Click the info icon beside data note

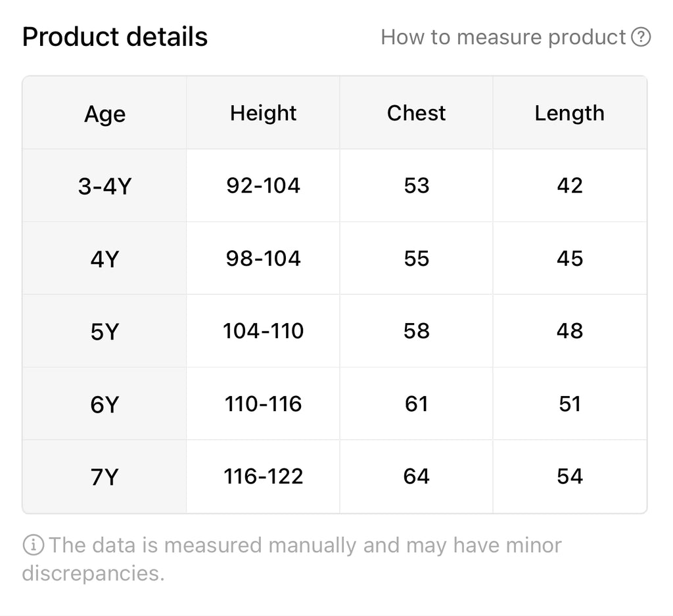point(33,545)
